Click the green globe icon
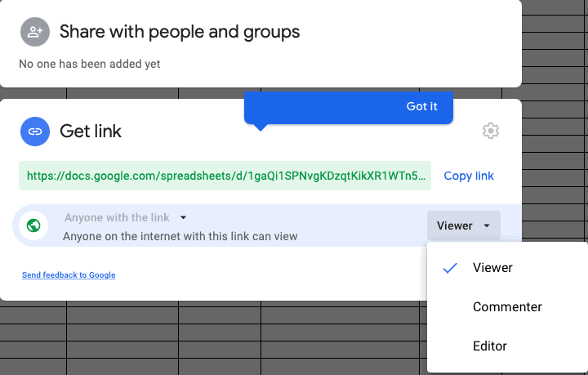Screen dimensions: 588x375 pos(33,225)
